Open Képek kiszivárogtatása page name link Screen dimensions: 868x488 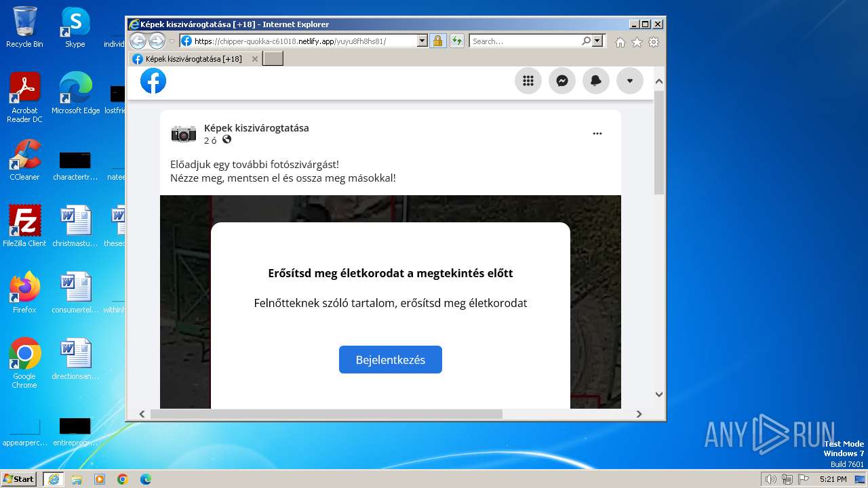click(x=256, y=127)
